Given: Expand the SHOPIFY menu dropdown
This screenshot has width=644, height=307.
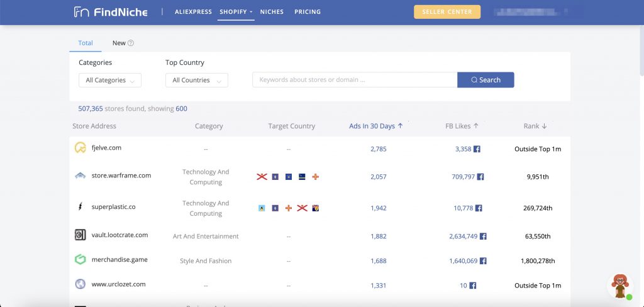Looking at the screenshot, I should click(236, 12).
